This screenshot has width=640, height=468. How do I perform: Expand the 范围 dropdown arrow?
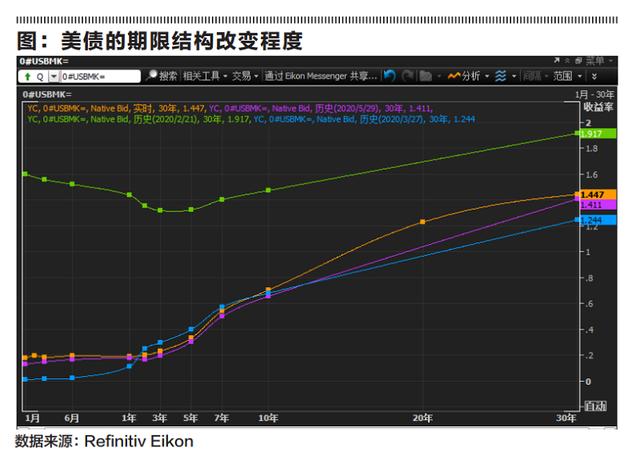pyautogui.click(x=580, y=76)
